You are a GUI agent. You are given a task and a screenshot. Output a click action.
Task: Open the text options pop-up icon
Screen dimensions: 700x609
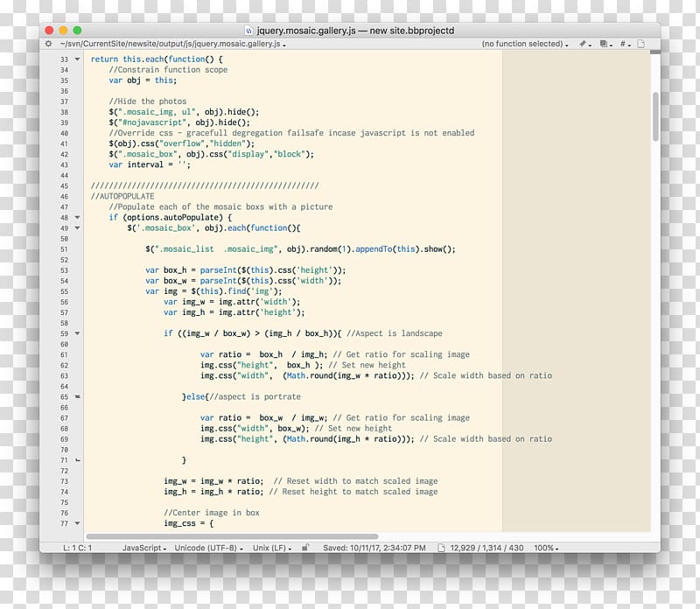pyautogui.click(x=605, y=44)
